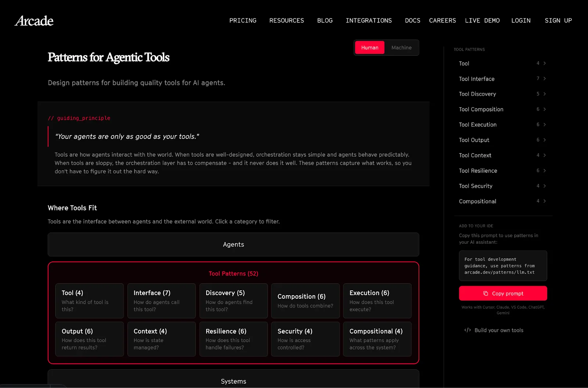Expand the Tool Interface chevron in sidebar
Screen dimensions: 588x388
click(545, 79)
